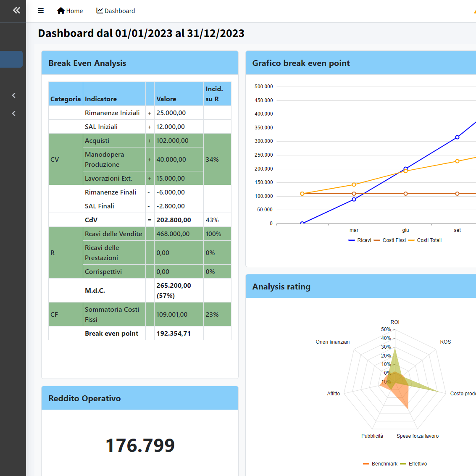476x476 pixels.
Task: Click the Costi Totali point at set
Action: (457, 161)
